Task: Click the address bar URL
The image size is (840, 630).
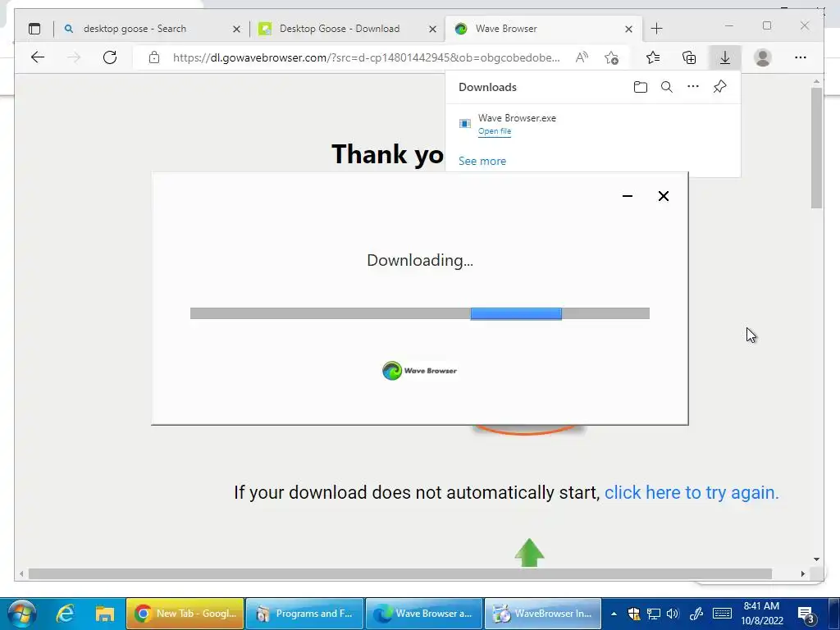Action: click(x=366, y=57)
